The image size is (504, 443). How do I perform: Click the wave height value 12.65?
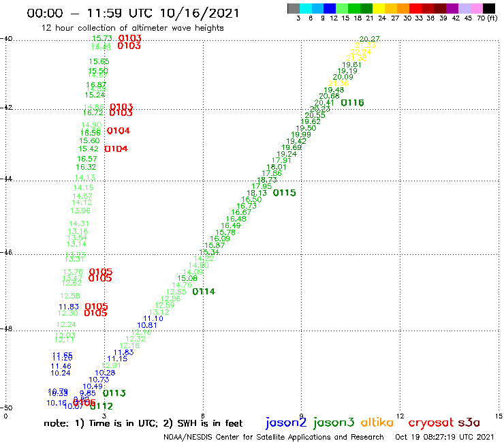pos(176,292)
